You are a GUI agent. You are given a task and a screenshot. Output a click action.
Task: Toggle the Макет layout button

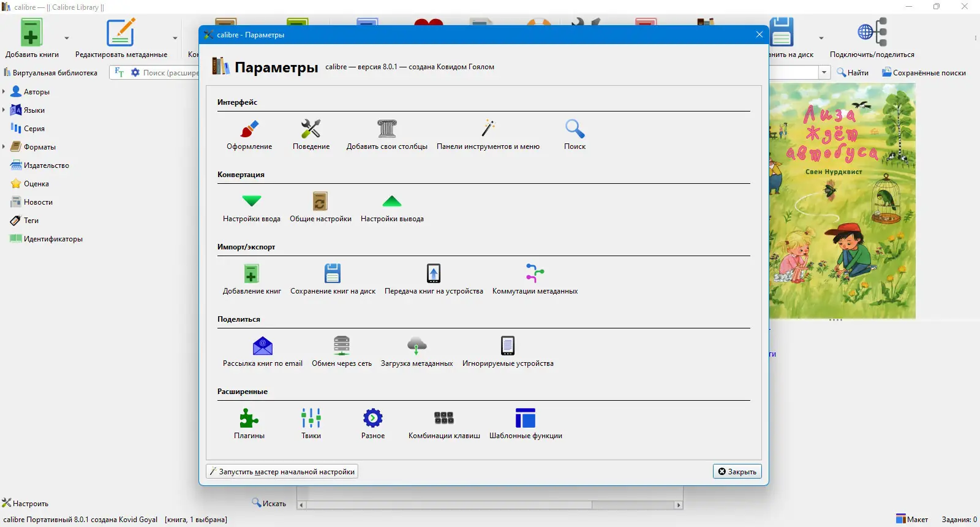click(911, 519)
